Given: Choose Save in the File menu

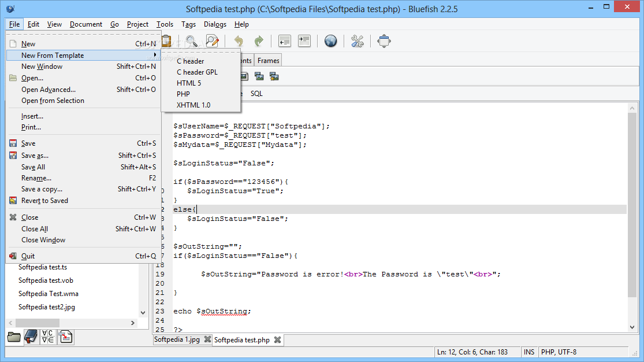Looking at the screenshot, I should [83, 143].
